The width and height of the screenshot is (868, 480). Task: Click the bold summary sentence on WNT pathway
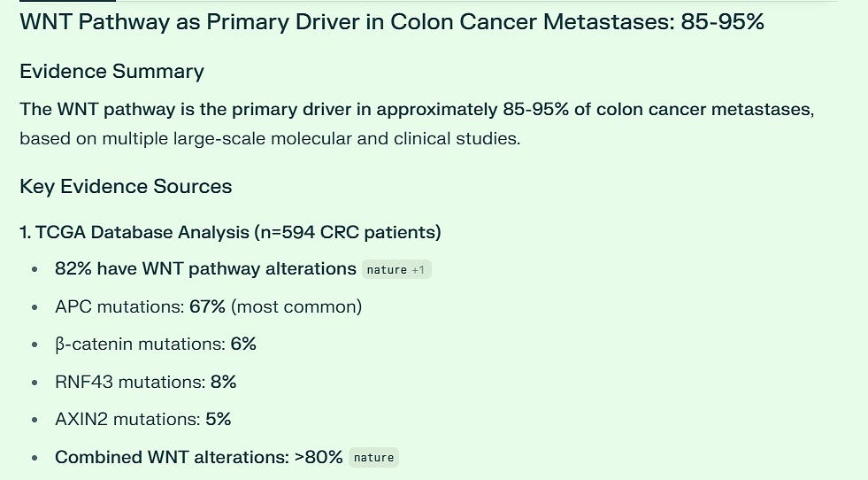[417, 109]
